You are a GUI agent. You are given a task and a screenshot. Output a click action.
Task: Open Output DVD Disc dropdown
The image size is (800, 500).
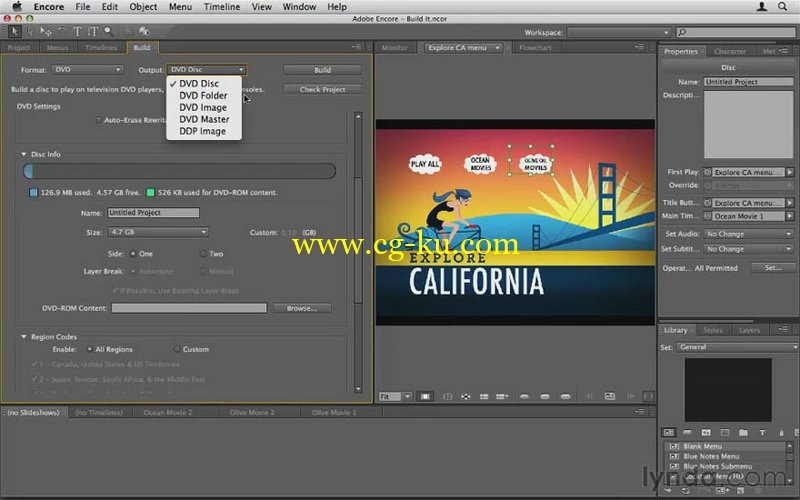click(x=207, y=69)
